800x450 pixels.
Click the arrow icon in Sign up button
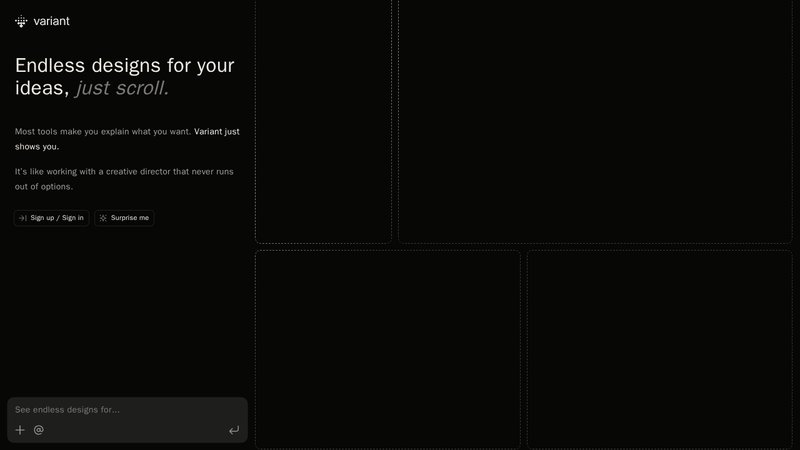pos(23,218)
